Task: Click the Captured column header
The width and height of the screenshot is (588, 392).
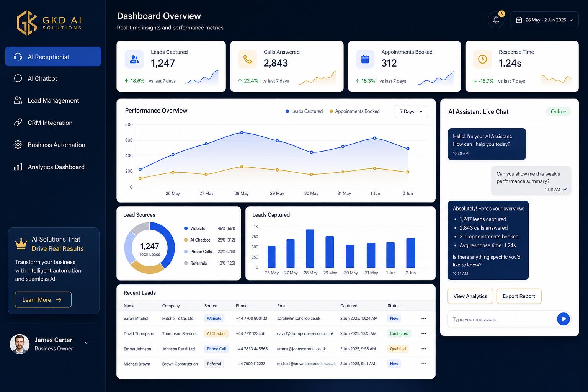Action: (x=349, y=306)
